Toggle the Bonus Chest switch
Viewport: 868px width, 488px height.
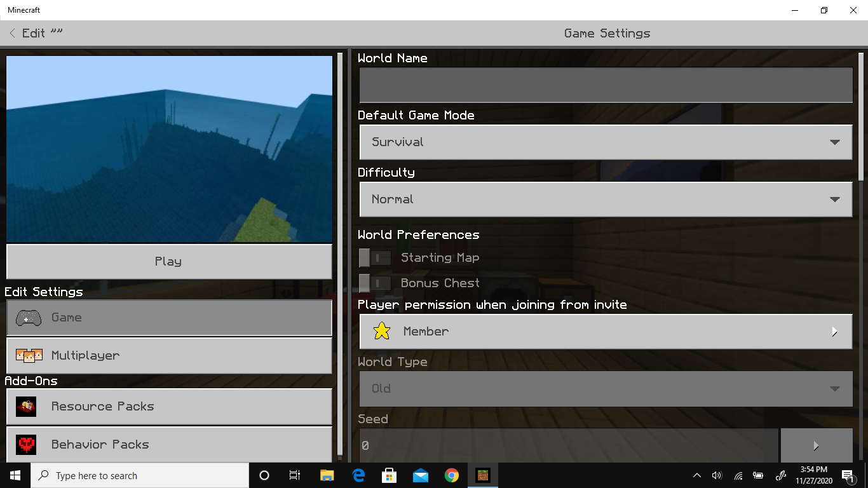click(x=375, y=283)
